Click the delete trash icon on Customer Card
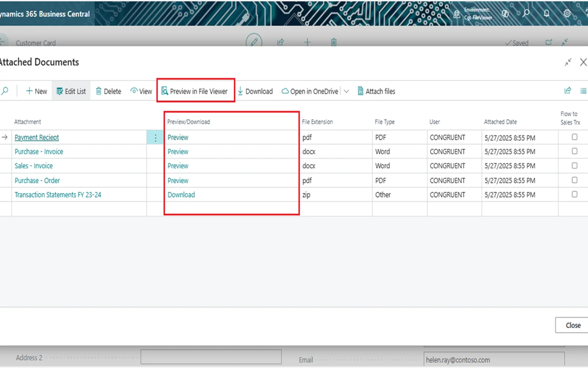 [x=334, y=42]
